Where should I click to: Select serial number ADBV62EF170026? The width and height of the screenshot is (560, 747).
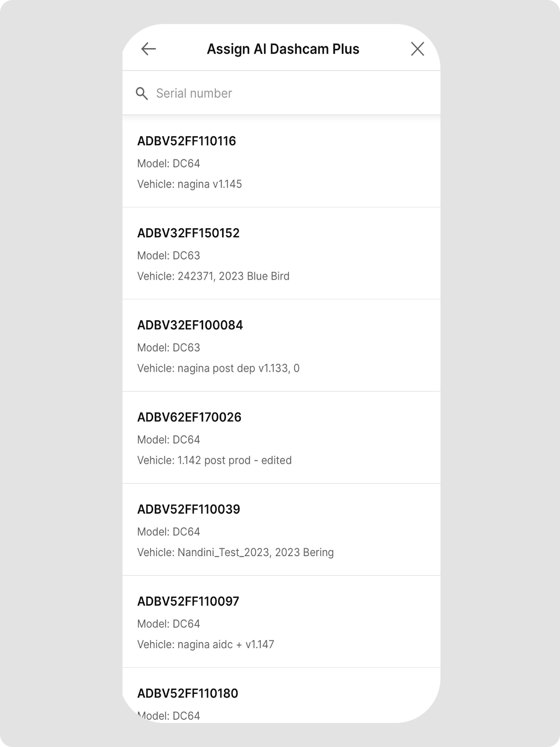pos(189,417)
